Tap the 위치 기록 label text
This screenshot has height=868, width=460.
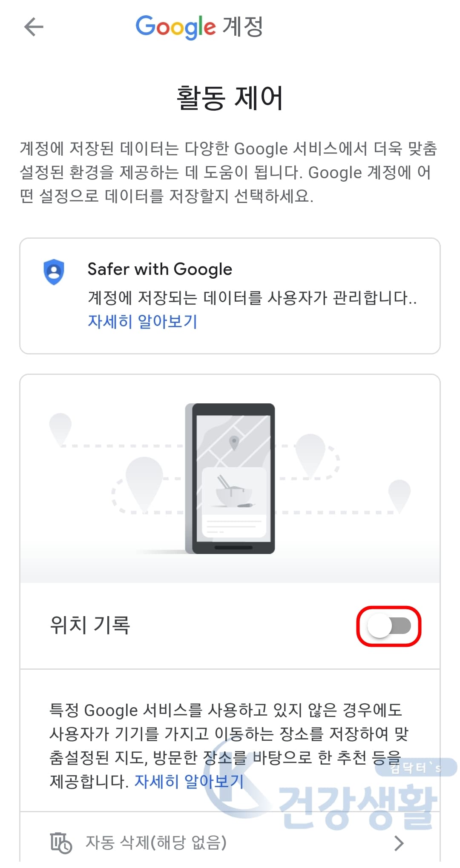click(x=90, y=625)
